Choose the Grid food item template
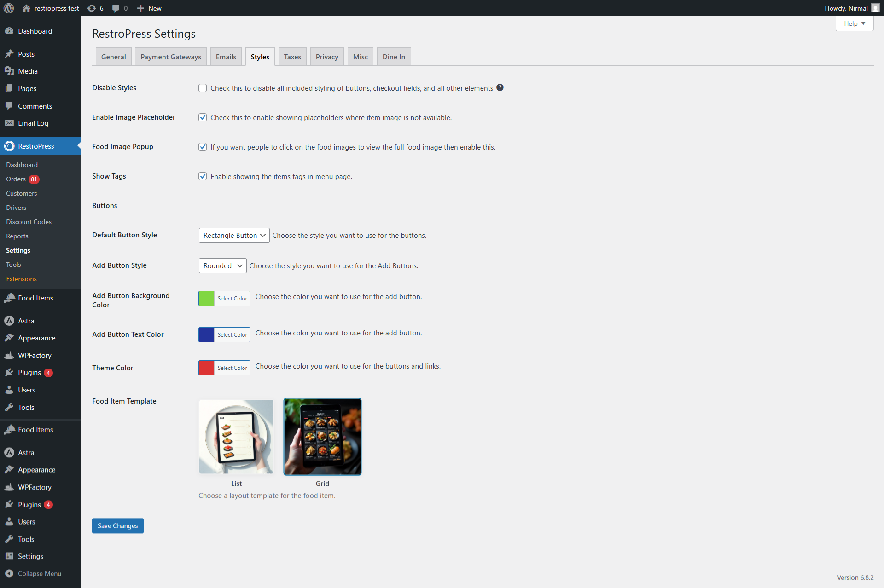Screen dimensions: 884x588 pos(322,436)
